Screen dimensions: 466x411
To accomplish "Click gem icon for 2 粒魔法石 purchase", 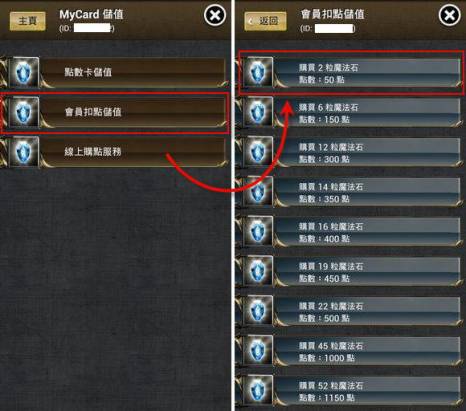I will point(258,72).
